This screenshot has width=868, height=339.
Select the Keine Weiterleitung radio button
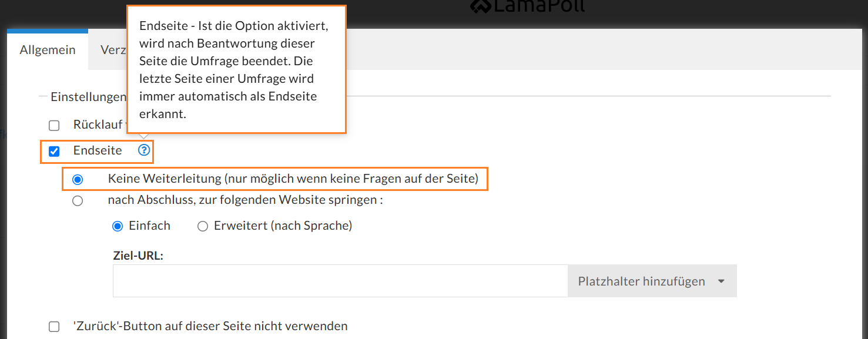(78, 180)
